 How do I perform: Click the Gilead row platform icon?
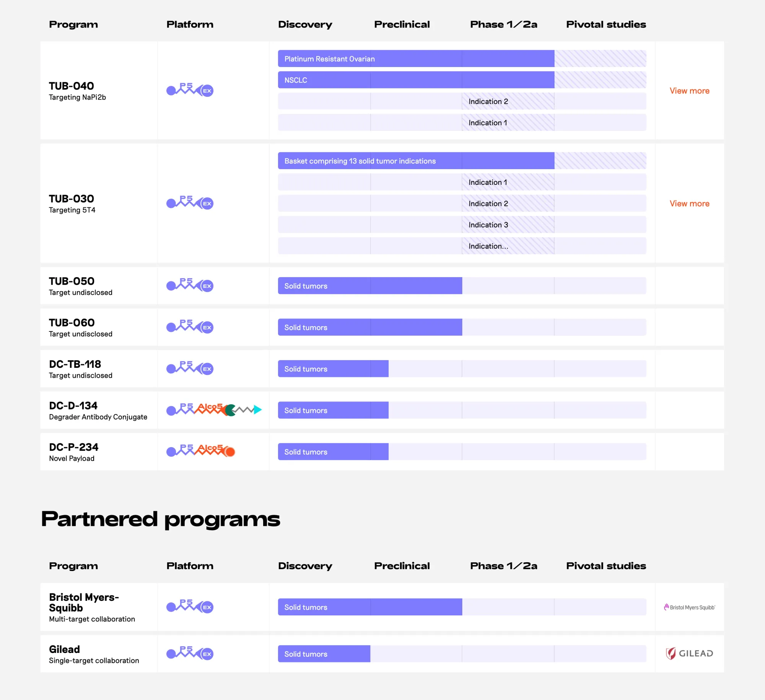click(190, 653)
